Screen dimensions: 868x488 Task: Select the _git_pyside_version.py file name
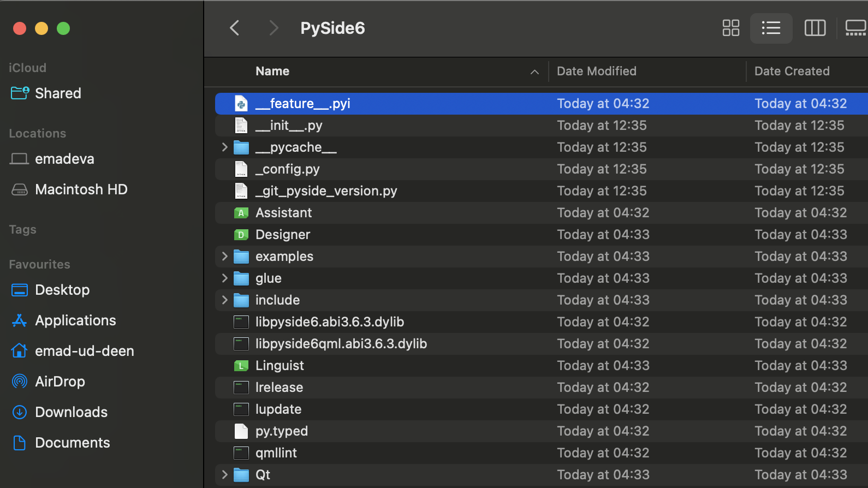tap(326, 191)
